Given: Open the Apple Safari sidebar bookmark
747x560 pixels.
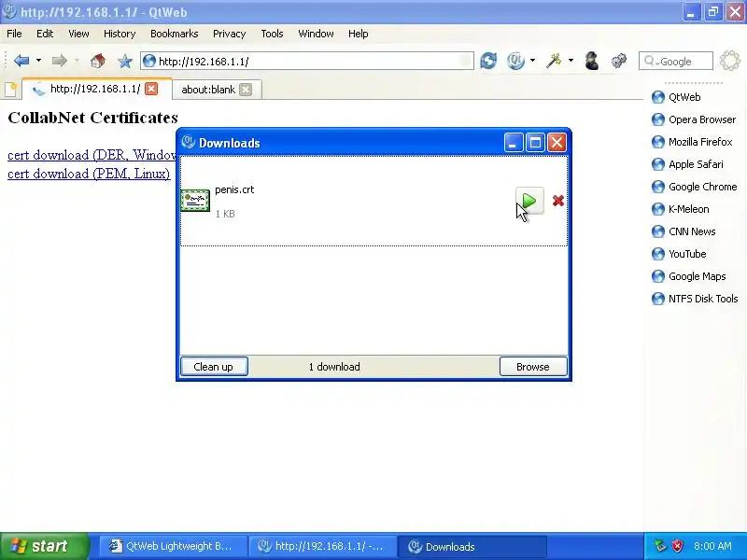Looking at the screenshot, I should coord(687,164).
